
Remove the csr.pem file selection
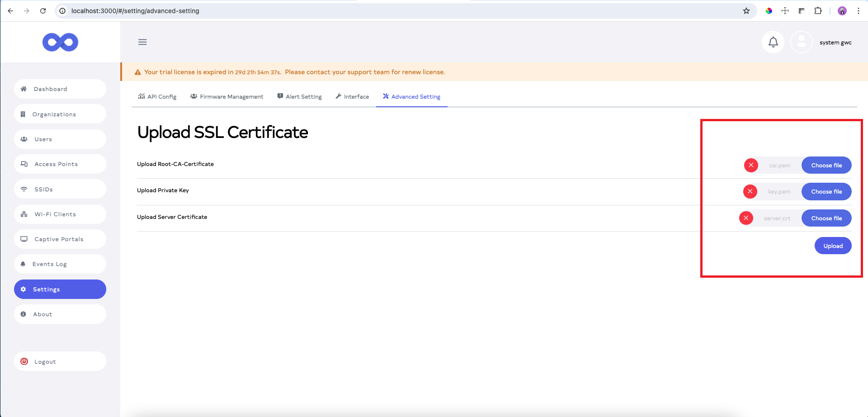[x=751, y=166]
